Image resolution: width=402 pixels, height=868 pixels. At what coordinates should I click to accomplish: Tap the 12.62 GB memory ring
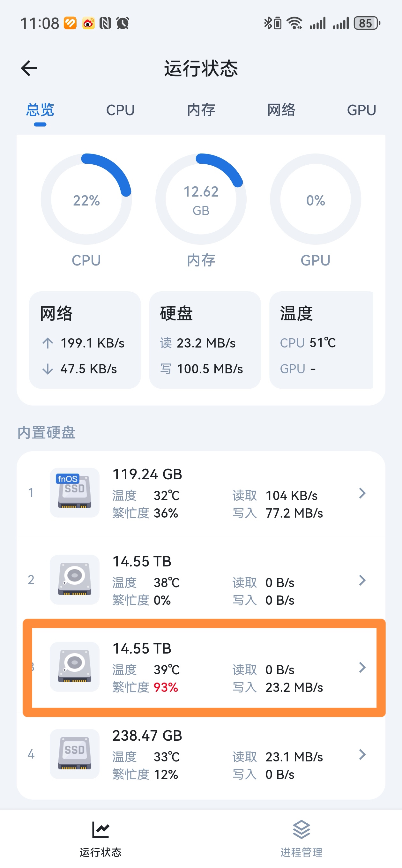point(201,199)
